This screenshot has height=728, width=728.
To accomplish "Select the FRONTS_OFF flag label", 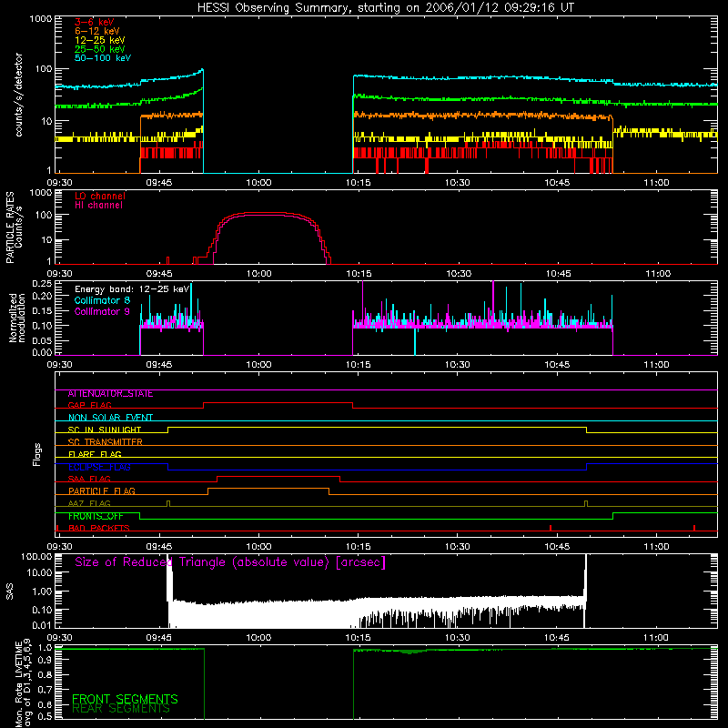I will [x=96, y=516].
